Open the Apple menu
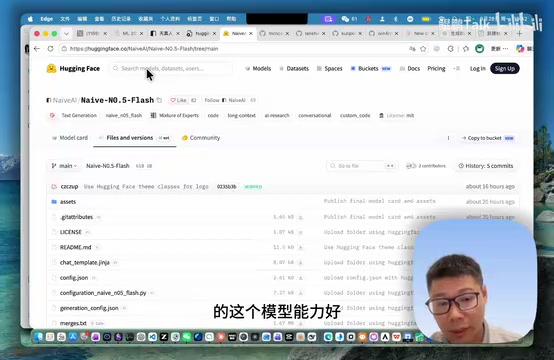Viewport: 554px width, 360px height. pos(30,19)
